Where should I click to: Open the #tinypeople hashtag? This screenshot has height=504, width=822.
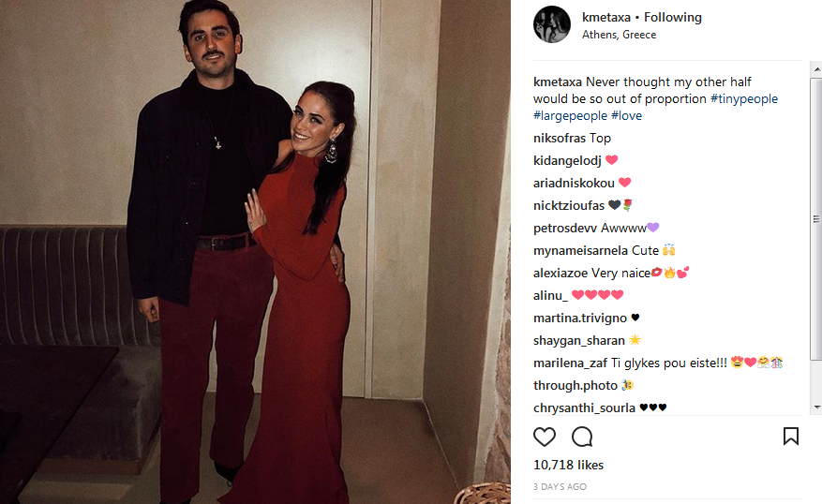pyautogui.click(x=744, y=99)
